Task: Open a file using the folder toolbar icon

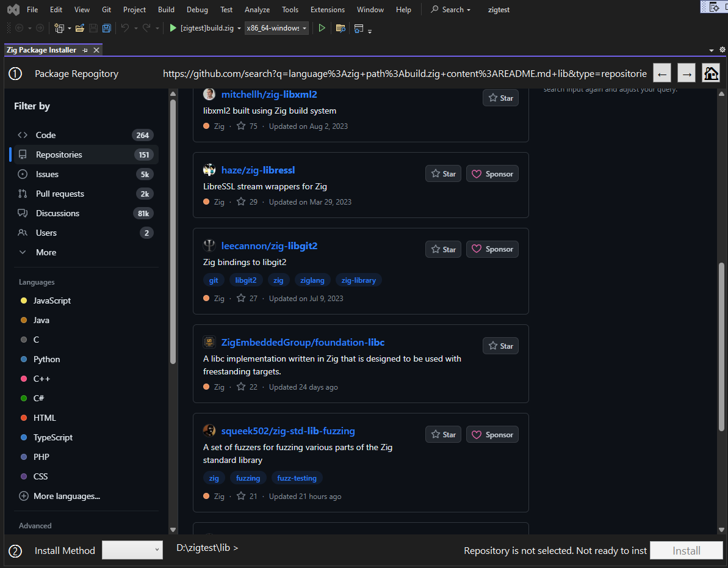Action: (80, 27)
